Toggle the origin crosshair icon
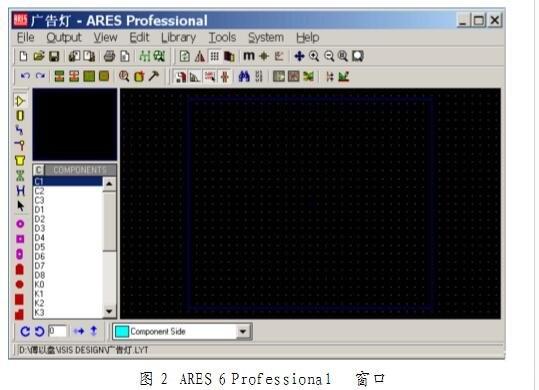This screenshot has height=390, width=539. point(264,56)
